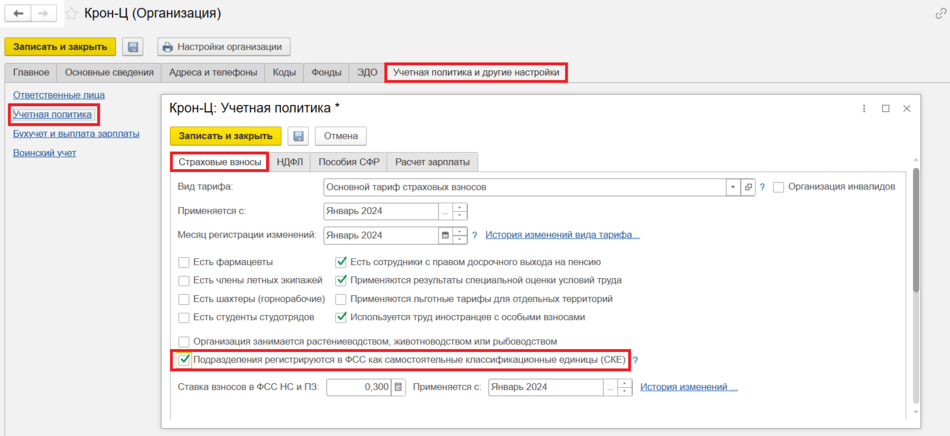Uncheck Есть сотрудники с правом досрочного выхода
This screenshot has height=436, width=950.
(x=341, y=262)
